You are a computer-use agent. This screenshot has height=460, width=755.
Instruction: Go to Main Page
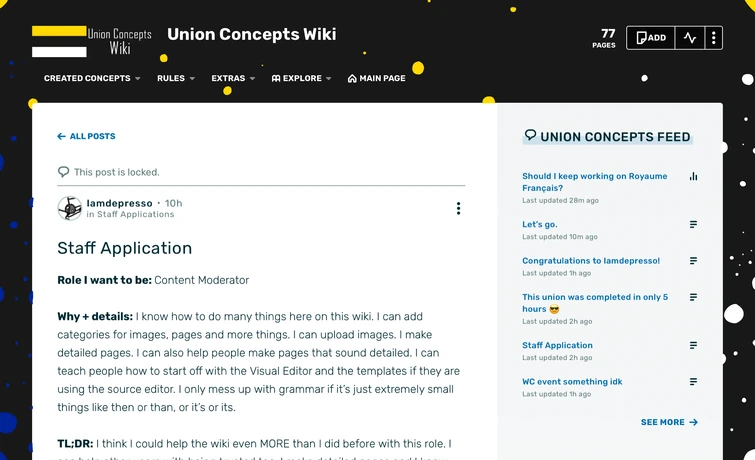pos(376,78)
